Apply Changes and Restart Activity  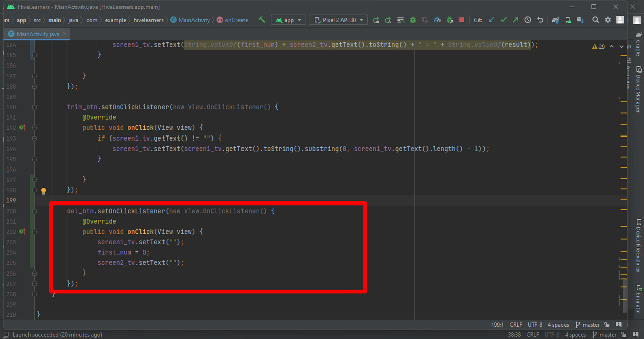(x=388, y=20)
